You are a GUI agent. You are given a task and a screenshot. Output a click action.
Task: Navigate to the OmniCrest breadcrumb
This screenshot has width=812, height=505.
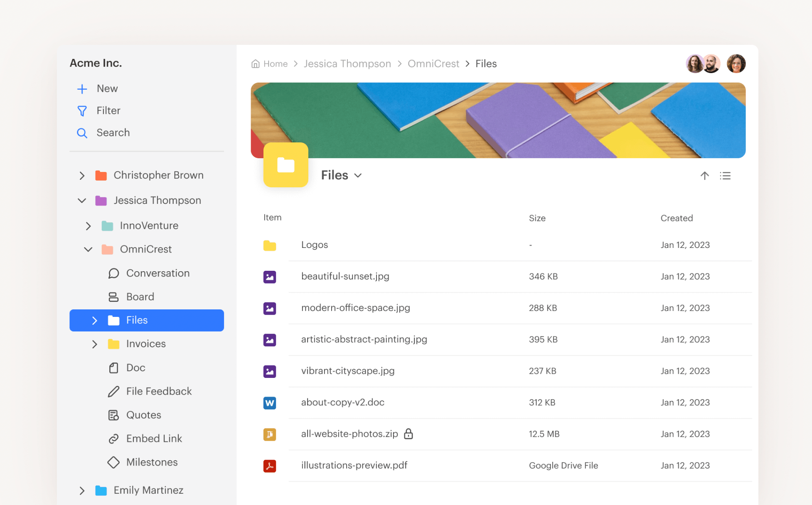click(x=433, y=64)
